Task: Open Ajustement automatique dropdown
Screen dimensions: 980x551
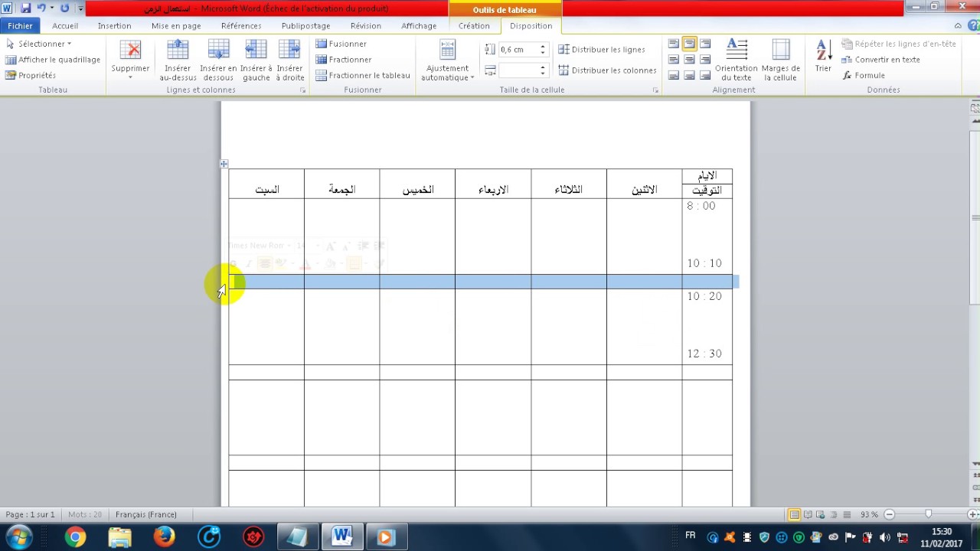Action: [x=447, y=60]
